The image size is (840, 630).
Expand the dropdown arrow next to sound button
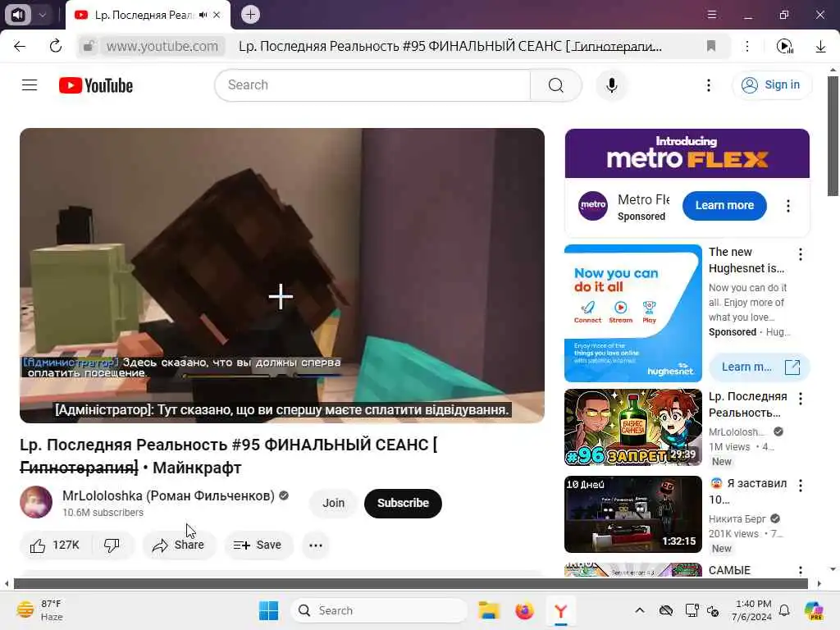click(x=43, y=15)
